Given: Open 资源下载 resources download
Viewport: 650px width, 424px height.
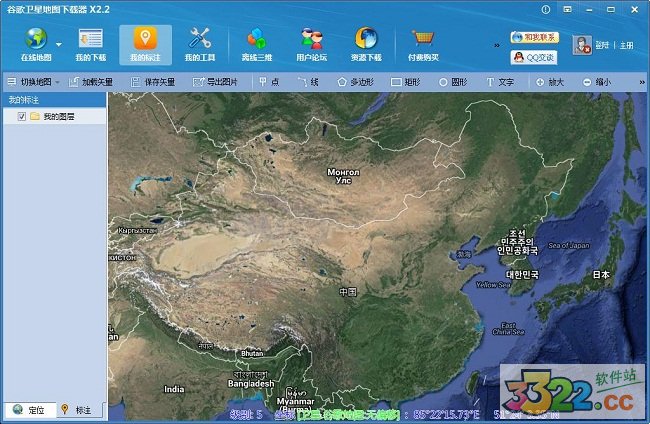Looking at the screenshot, I should [366, 45].
